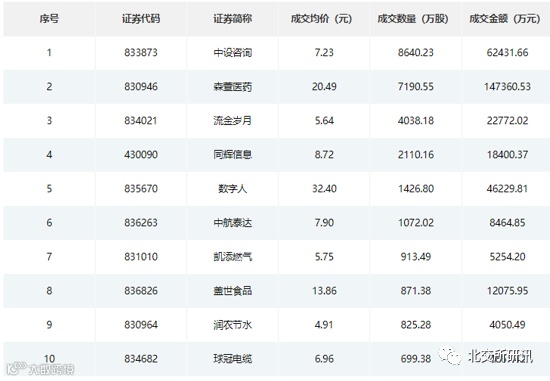Click amount value 46229.81
Screen dimensions: 550x381
[507, 189]
